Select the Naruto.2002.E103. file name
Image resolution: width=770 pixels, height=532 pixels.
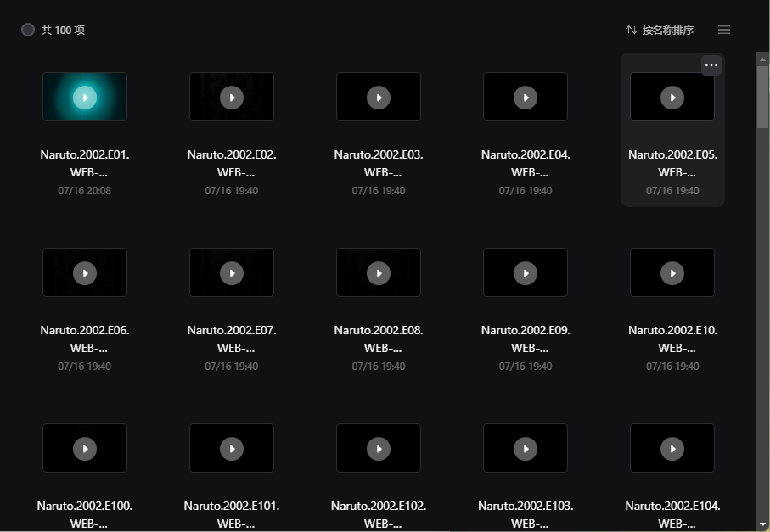(526, 515)
